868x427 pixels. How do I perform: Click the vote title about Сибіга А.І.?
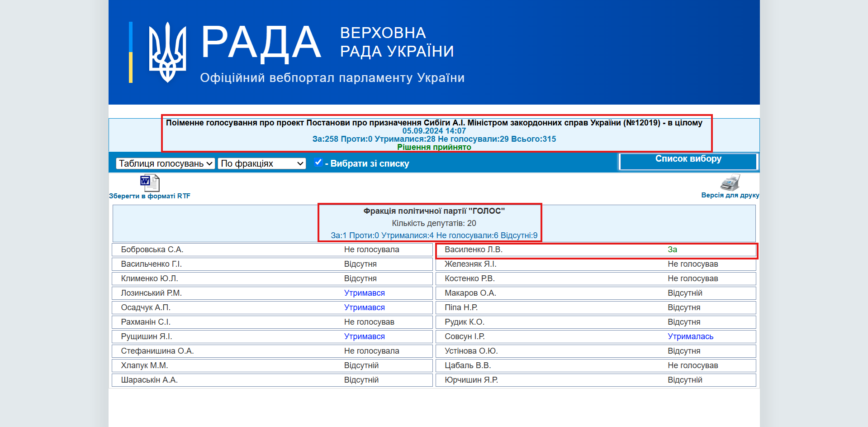coord(434,123)
